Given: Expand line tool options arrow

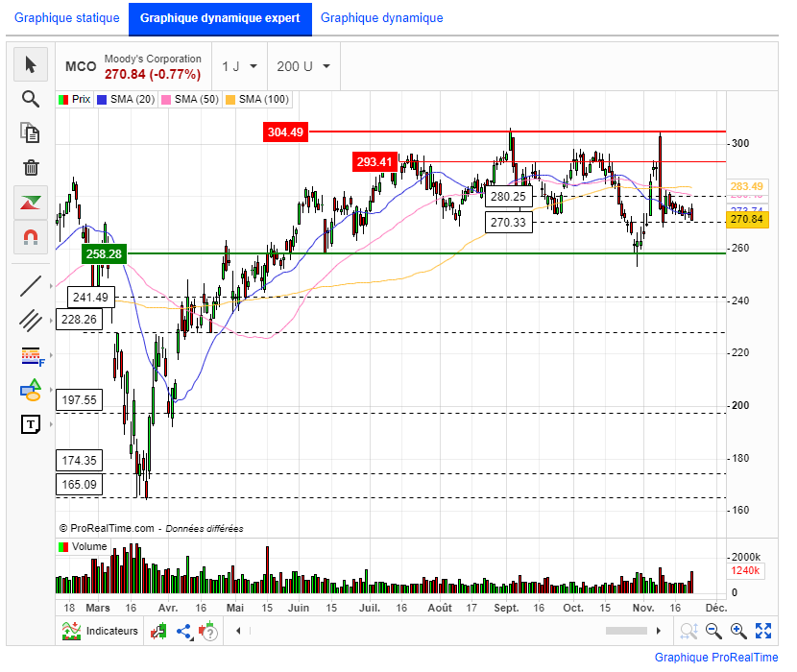Looking at the screenshot, I should click(51, 286).
